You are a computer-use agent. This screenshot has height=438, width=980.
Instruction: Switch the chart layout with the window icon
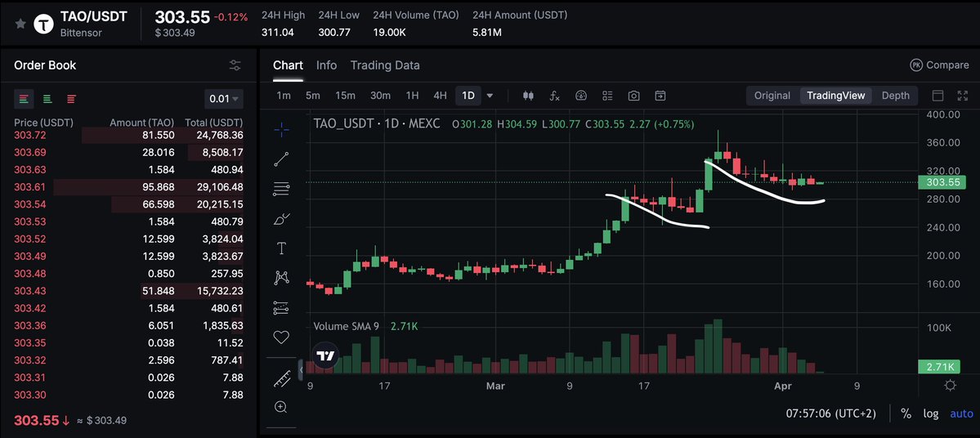(x=937, y=96)
